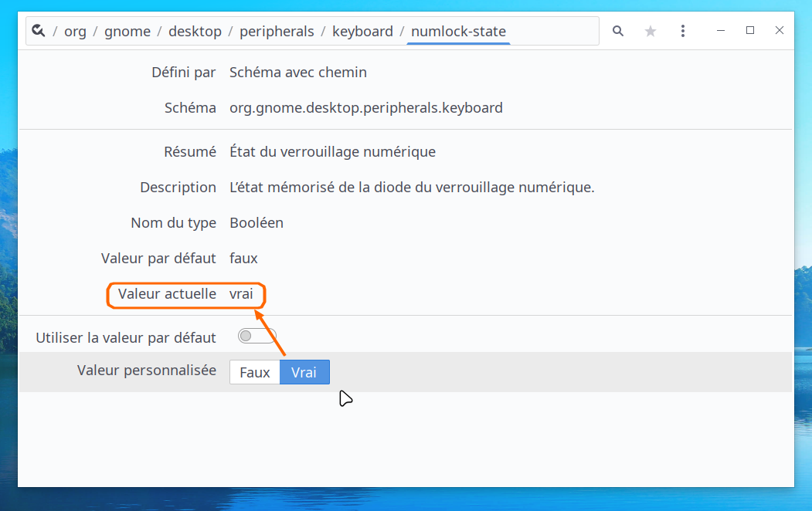Open the 'peripherals' path segment
Image resolution: width=812 pixels, height=511 pixels.
[277, 32]
